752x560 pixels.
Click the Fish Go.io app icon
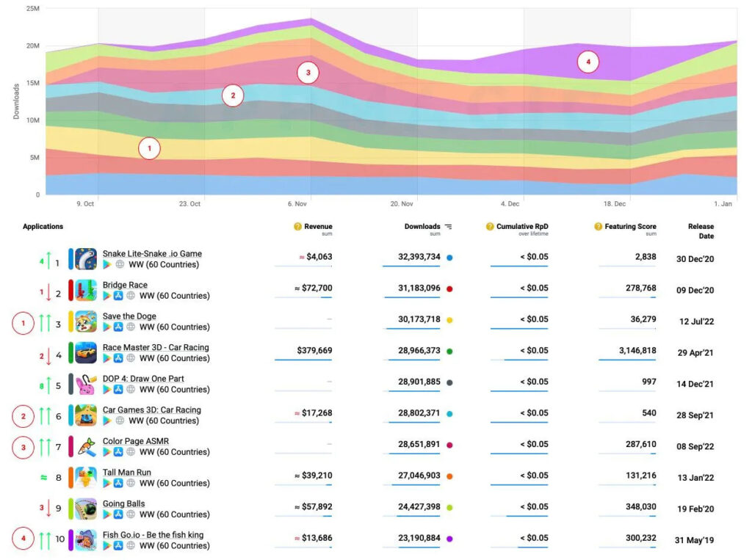[86, 540]
